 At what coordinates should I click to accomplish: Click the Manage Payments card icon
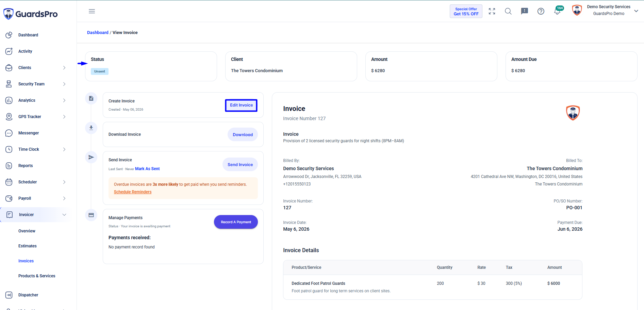91,215
